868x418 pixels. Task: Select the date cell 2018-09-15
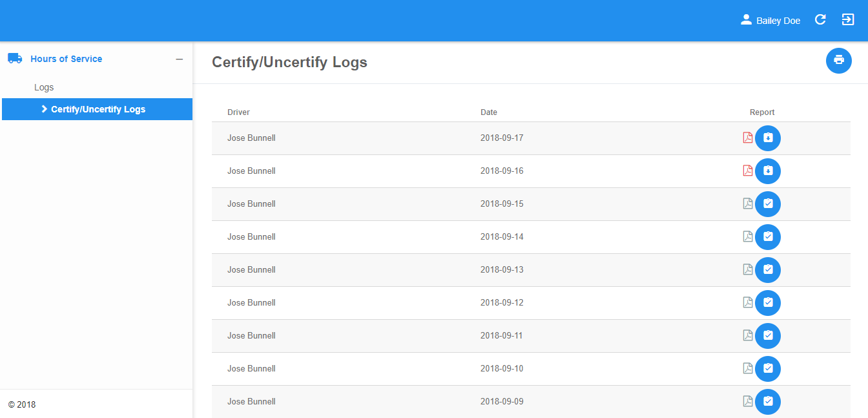click(502, 204)
